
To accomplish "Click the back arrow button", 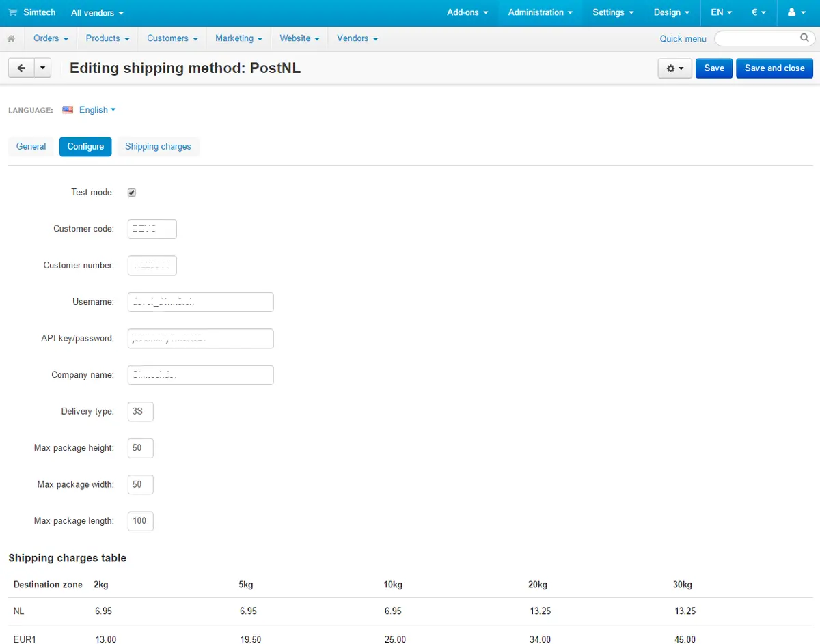I will [x=21, y=68].
